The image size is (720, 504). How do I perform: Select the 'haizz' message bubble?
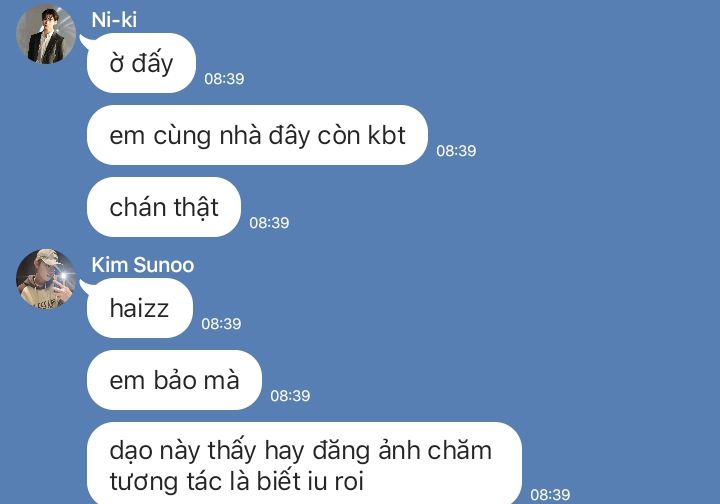[x=140, y=308]
